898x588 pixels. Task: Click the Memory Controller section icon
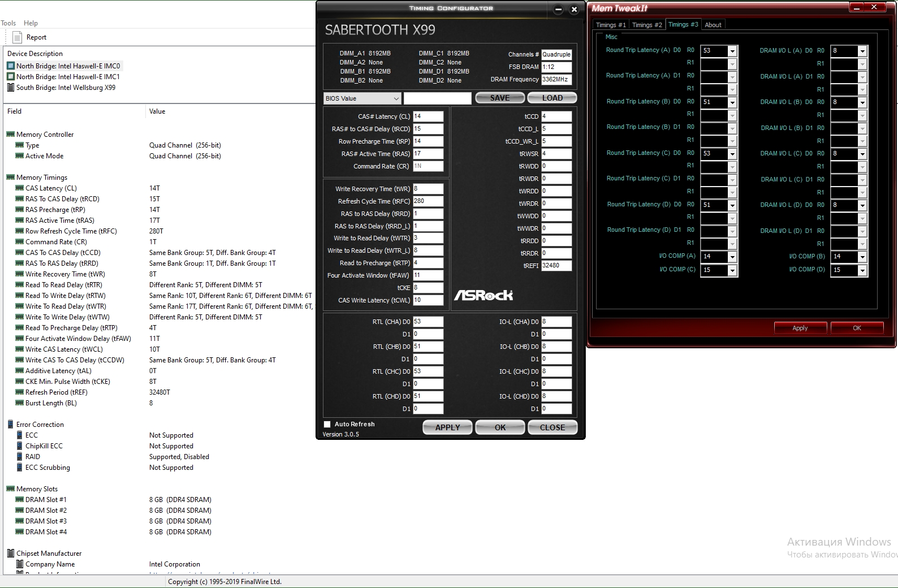10,135
